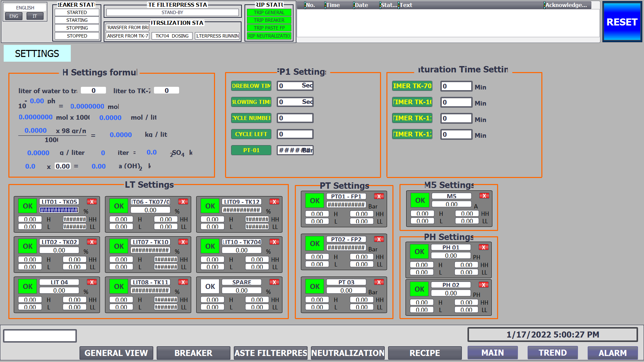Viewport: 644px width, 362px height.
Task: Go to the MAIN screen
Action: (493, 353)
